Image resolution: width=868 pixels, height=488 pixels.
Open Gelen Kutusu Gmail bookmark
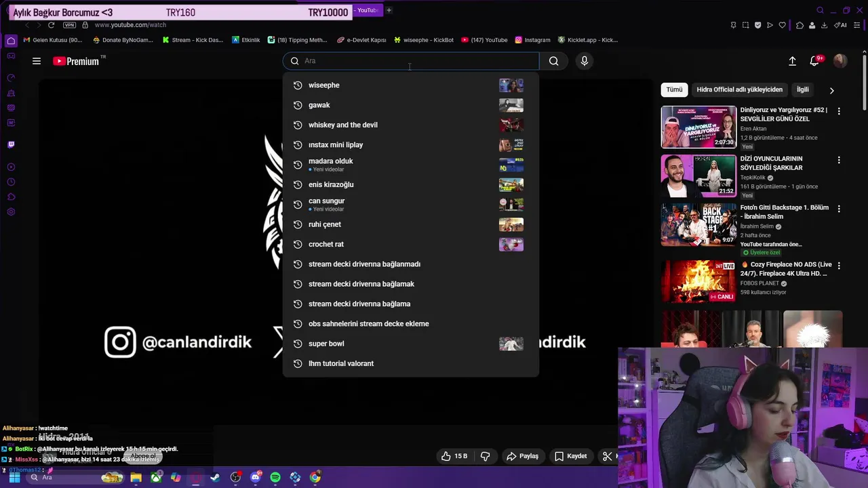tap(53, 40)
